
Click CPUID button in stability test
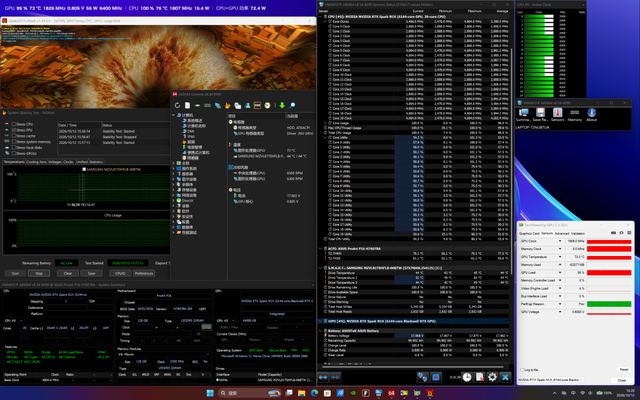tap(120, 273)
